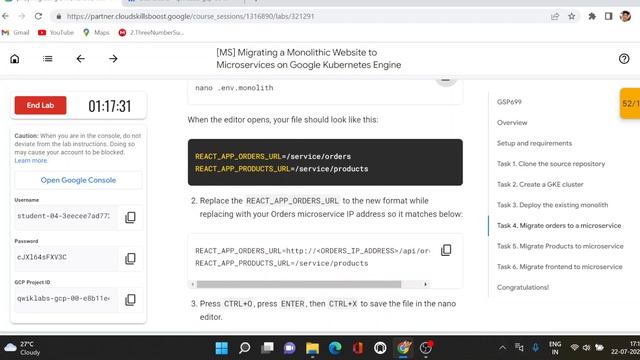Image resolution: width=640 pixels, height=360 pixels.
Task: Go to the lab home icon
Action: [x=15, y=59]
